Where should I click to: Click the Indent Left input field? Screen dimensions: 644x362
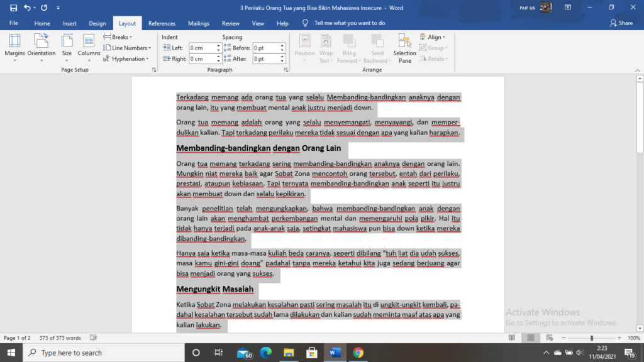[x=202, y=48]
